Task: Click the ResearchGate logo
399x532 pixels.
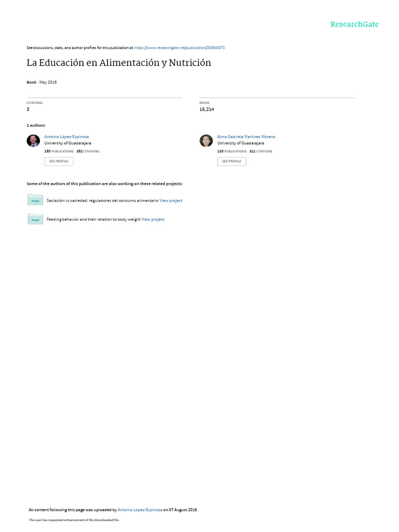Action: point(354,24)
